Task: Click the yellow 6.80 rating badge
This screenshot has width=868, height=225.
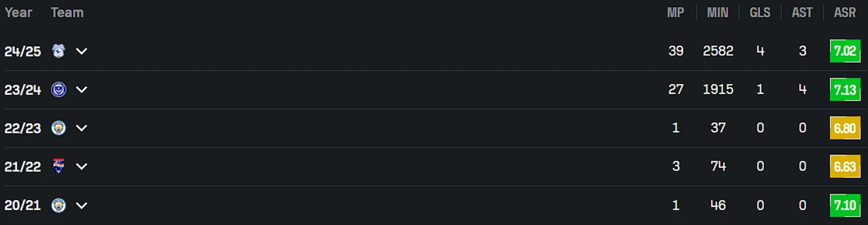Action: (845, 128)
